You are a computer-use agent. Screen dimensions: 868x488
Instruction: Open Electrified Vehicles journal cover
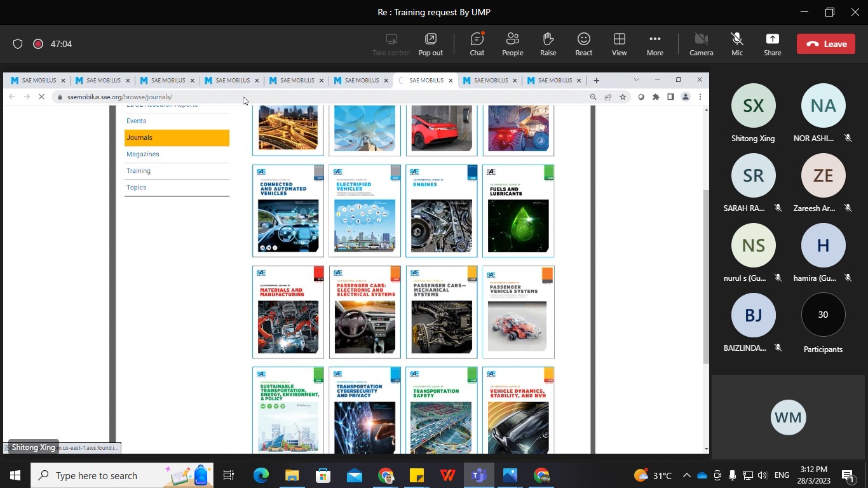click(365, 211)
